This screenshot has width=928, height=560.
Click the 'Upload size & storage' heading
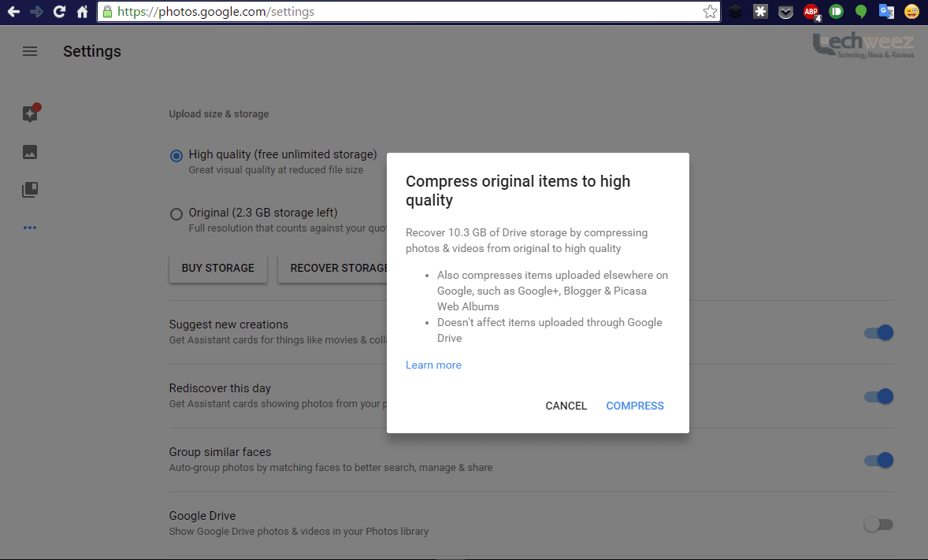(x=219, y=113)
